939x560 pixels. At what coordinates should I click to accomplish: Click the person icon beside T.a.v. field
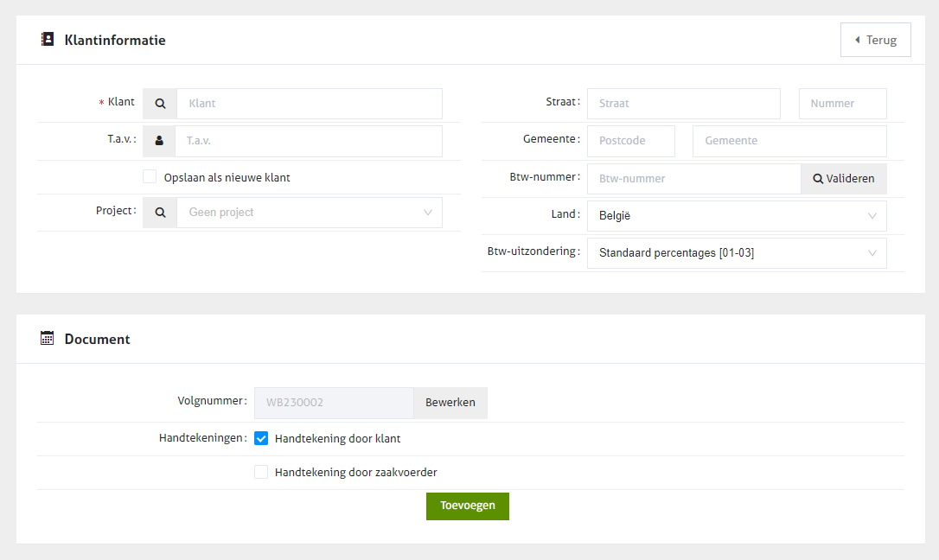[159, 141]
